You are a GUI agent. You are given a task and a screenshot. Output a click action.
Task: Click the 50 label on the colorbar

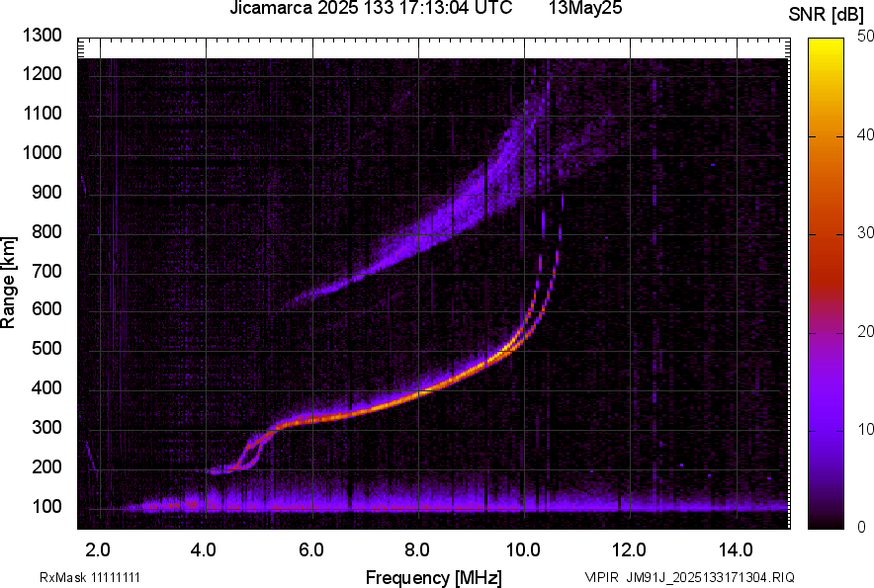pos(866,37)
